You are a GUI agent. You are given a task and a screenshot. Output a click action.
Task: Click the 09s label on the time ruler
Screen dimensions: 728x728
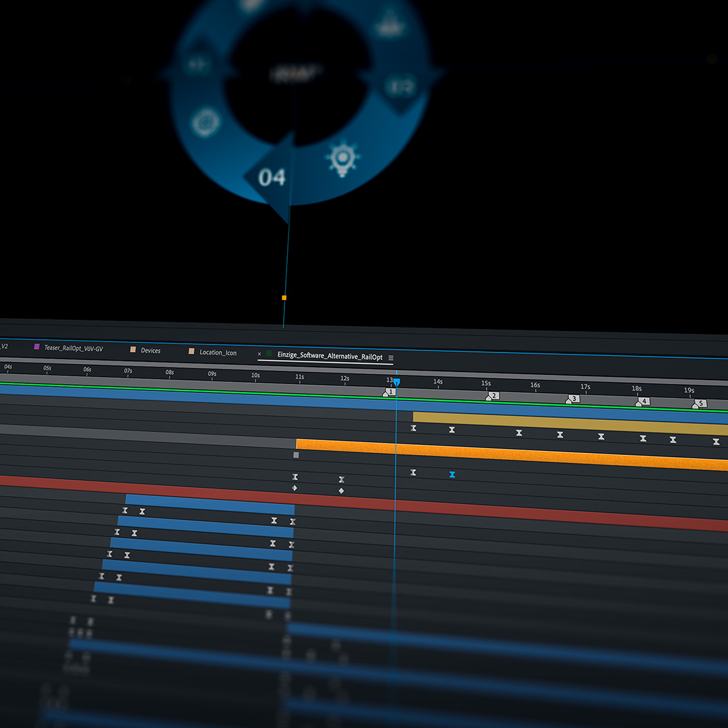coord(212,373)
